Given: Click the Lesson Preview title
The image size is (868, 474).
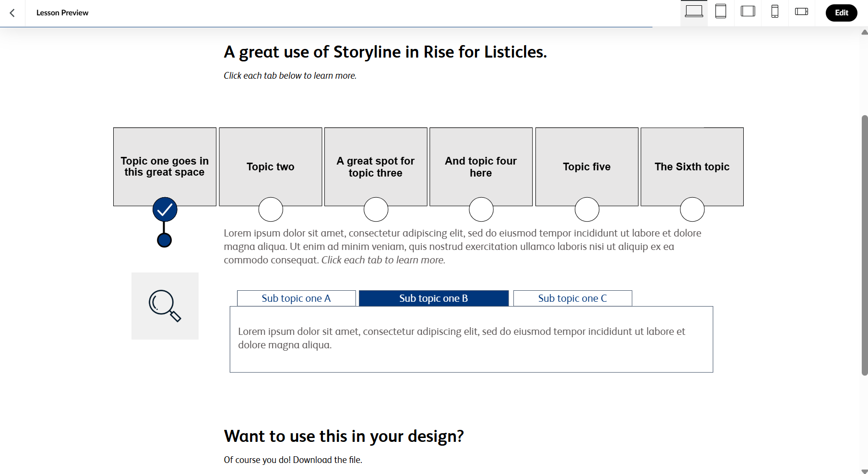Looking at the screenshot, I should tap(62, 13).
